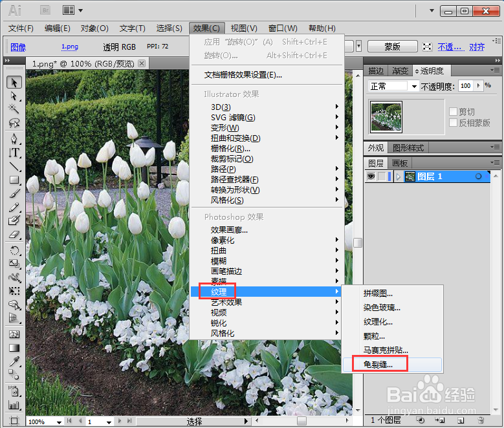
Task: Choose 染色玻璃... from the submenu
Action: tap(392, 308)
